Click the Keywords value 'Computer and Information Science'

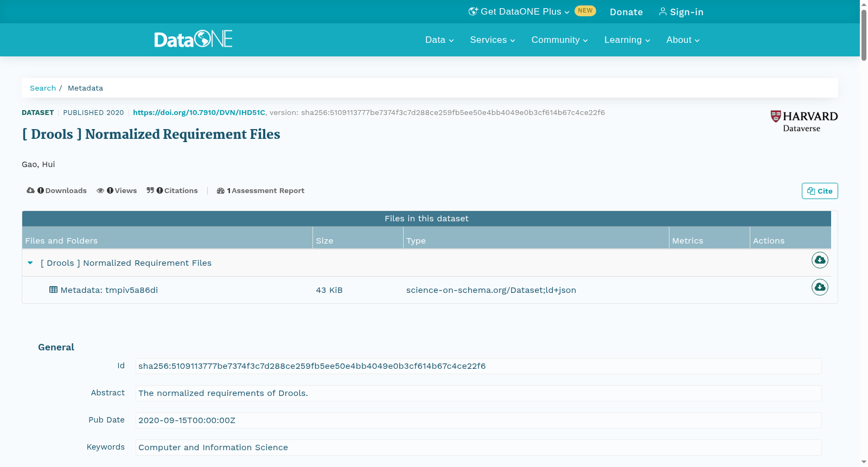pyautogui.click(x=213, y=447)
